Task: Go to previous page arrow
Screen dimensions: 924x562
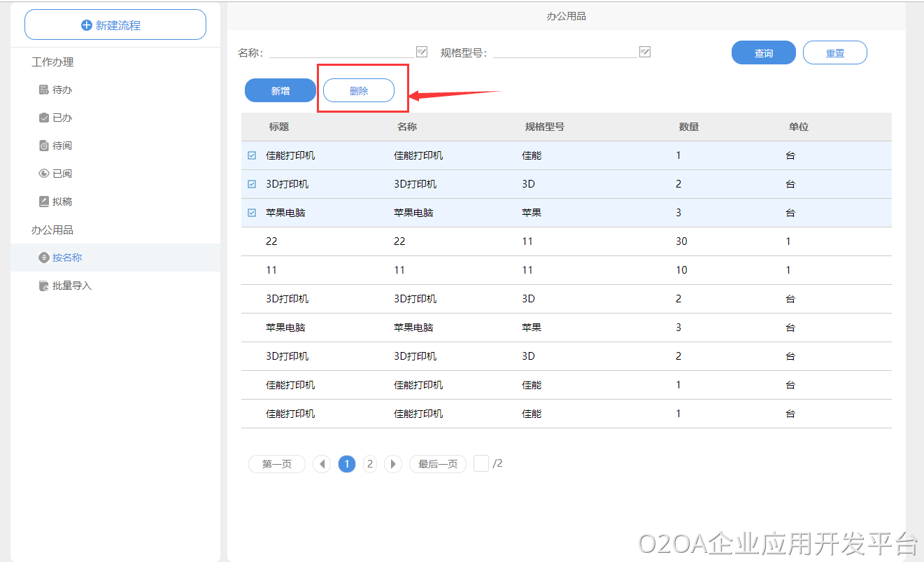Action: coord(322,464)
